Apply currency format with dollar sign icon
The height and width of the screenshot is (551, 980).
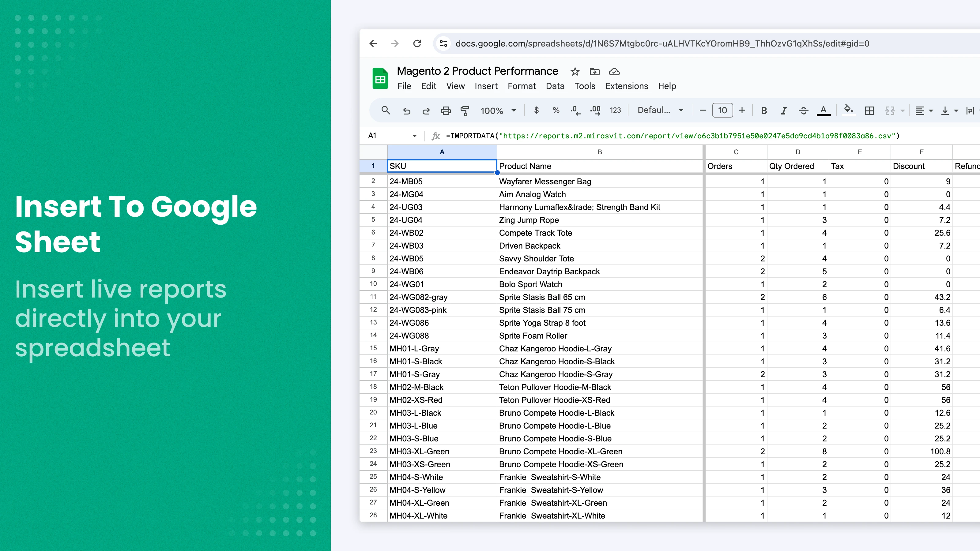point(537,110)
